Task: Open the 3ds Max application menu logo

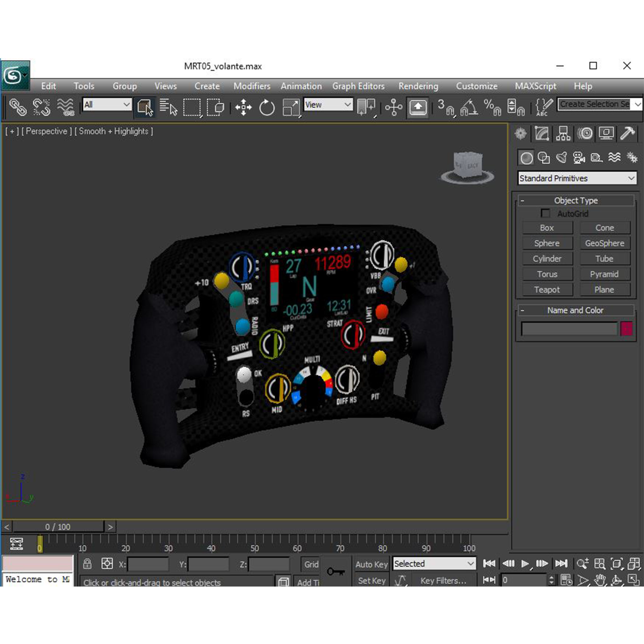Action: click(x=15, y=75)
